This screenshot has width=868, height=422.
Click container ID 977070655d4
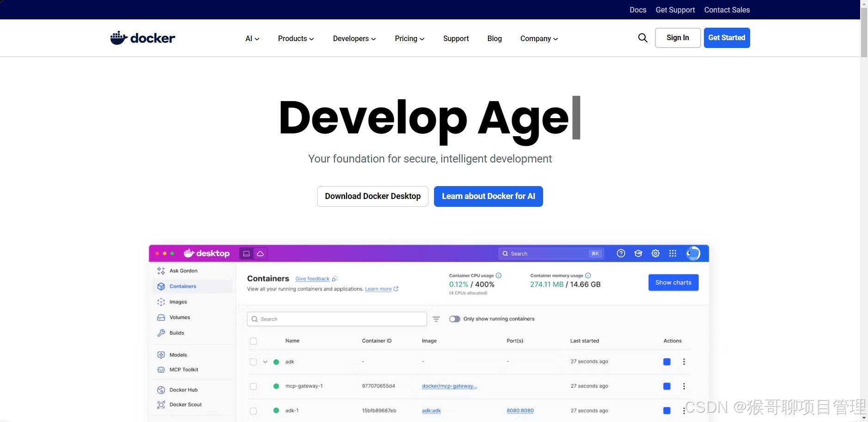378,386
